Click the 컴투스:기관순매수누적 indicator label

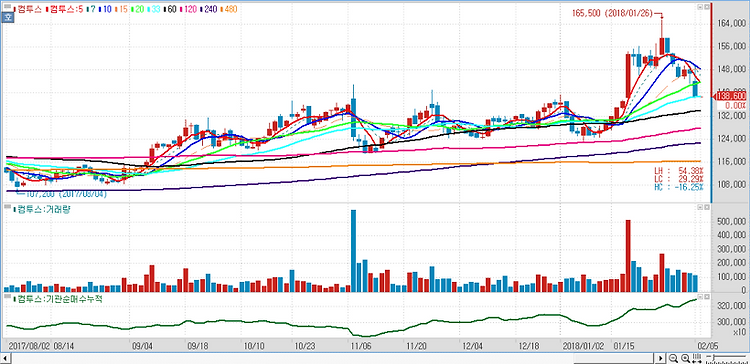tap(58, 298)
